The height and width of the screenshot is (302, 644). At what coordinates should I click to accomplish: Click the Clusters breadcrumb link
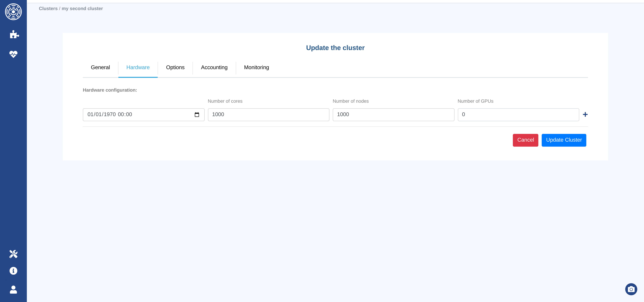48,9
